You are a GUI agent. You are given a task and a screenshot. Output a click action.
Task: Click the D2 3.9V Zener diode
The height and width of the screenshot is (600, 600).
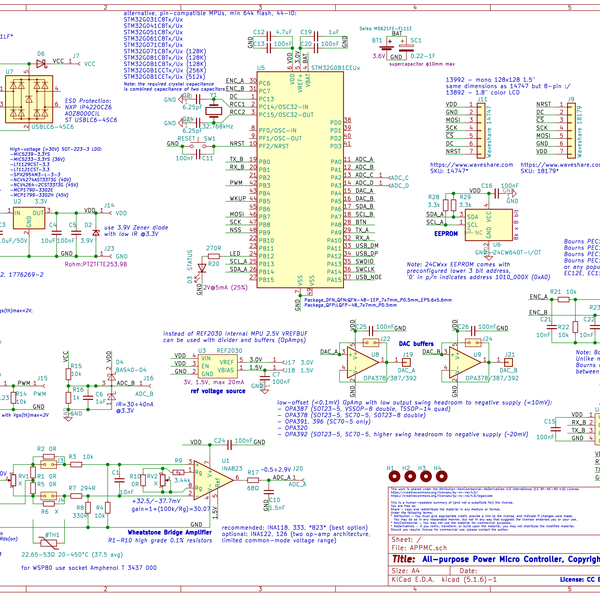click(96, 233)
